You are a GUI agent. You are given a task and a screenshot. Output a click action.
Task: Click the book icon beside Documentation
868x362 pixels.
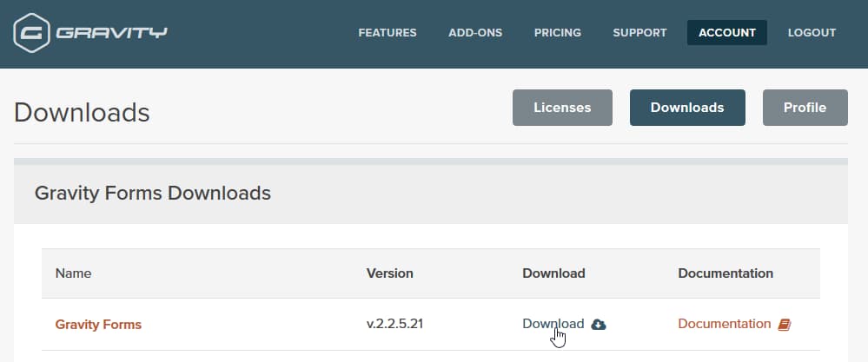point(785,325)
